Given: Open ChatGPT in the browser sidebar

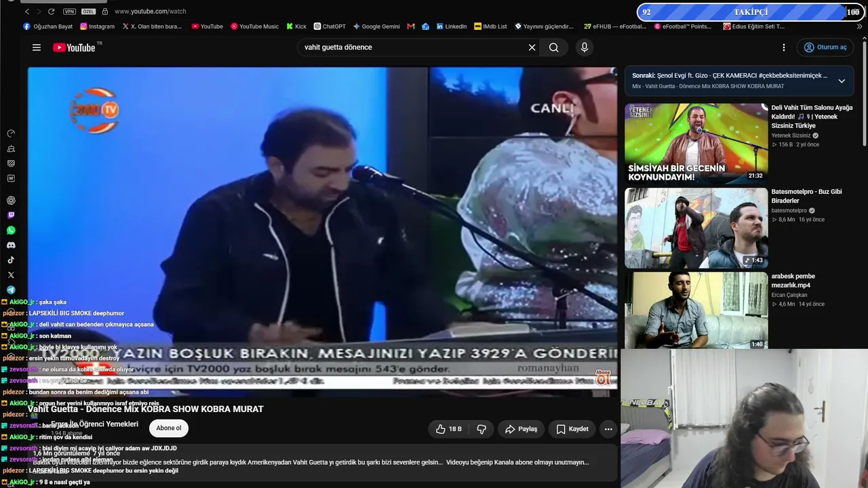Looking at the screenshot, I should 11,201.
